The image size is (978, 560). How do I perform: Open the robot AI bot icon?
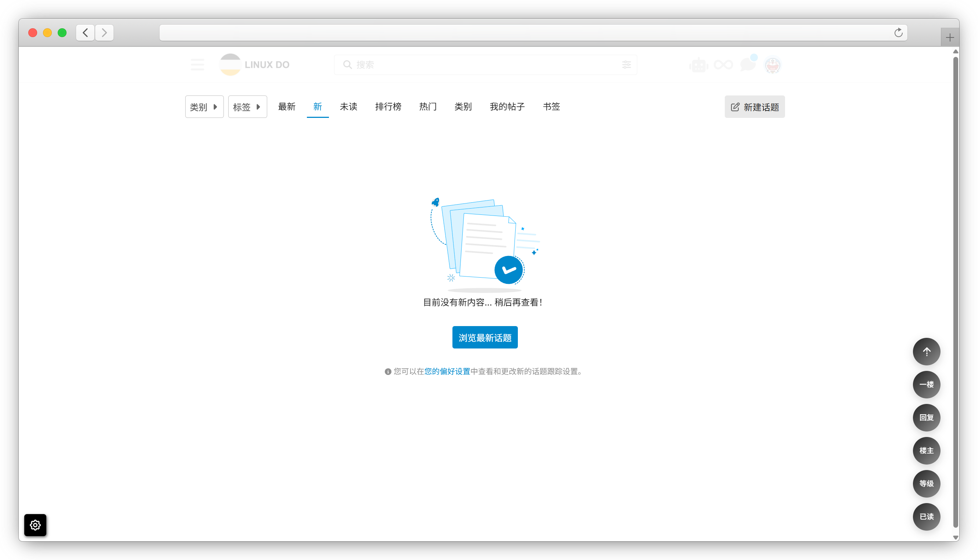pyautogui.click(x=698, y=65)
